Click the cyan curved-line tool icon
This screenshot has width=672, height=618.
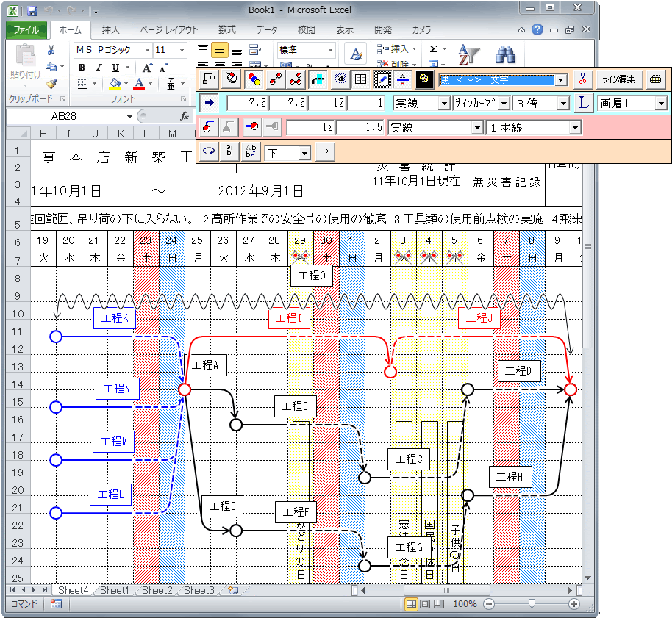pos(318,79)
